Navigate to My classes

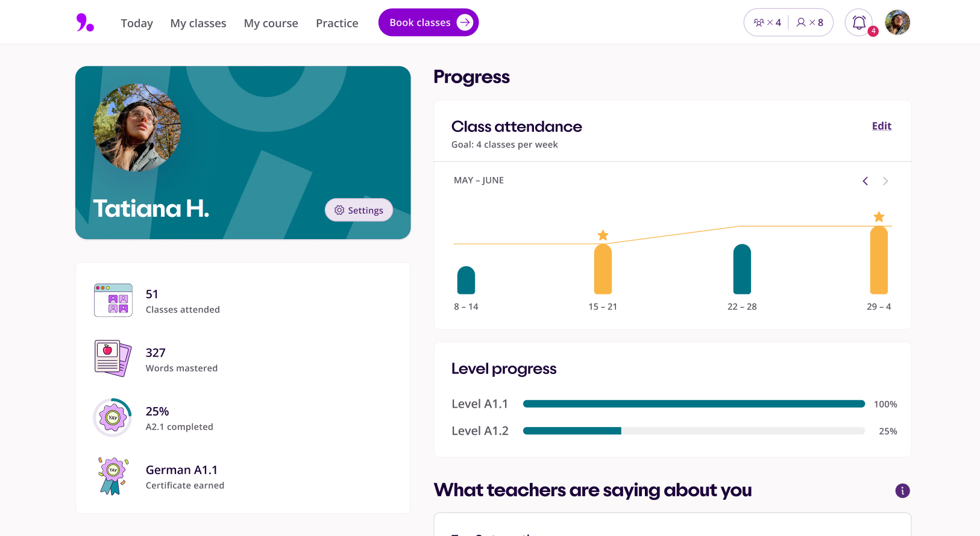198,23
